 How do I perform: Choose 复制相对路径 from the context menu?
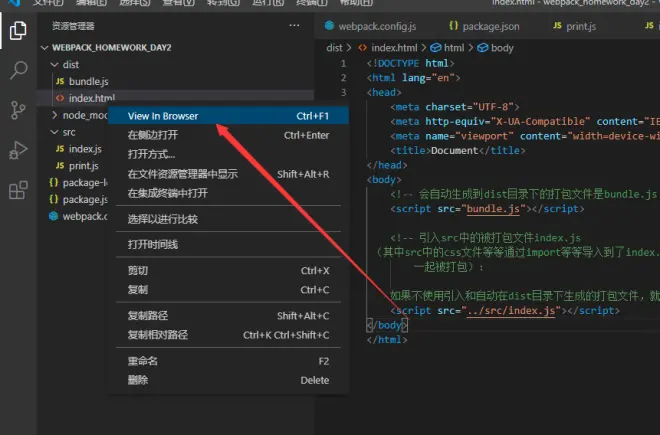click(228, 335)
